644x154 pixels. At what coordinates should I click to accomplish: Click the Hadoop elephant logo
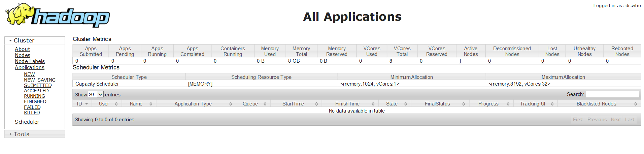(57, 16)
